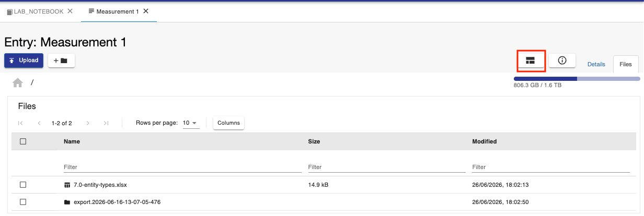This screenshot has height=216, width=644.
Task: Jump to last page of files
Action: (106, 123)
